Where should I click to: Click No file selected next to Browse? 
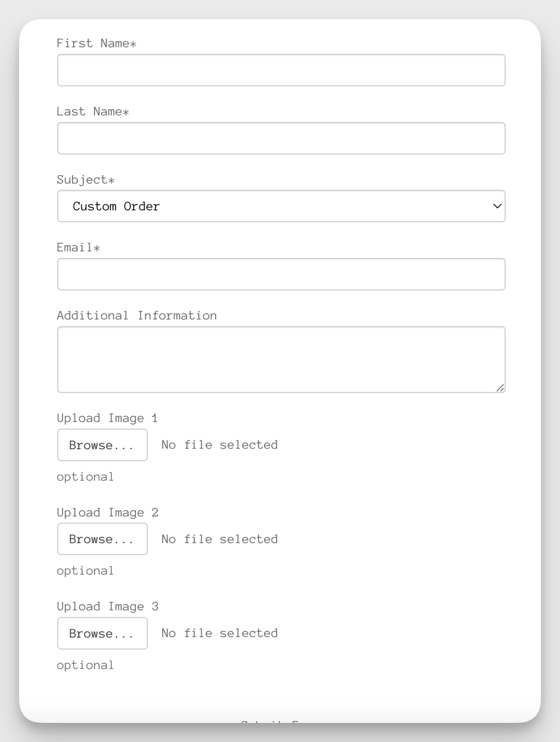point(219,445)
